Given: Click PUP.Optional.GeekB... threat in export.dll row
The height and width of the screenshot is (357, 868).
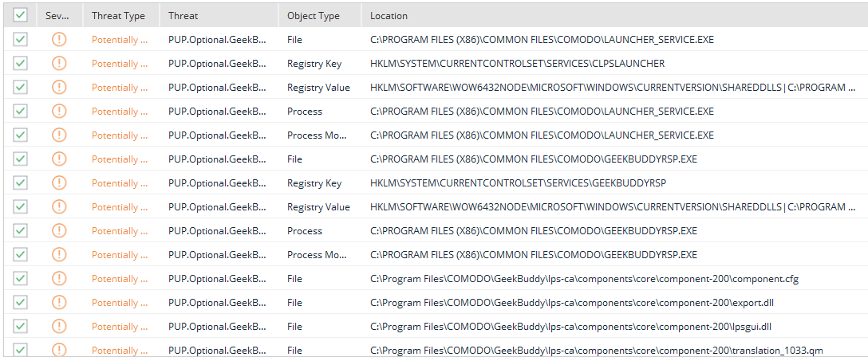Looking at the screenshot, I should (217, 302).
